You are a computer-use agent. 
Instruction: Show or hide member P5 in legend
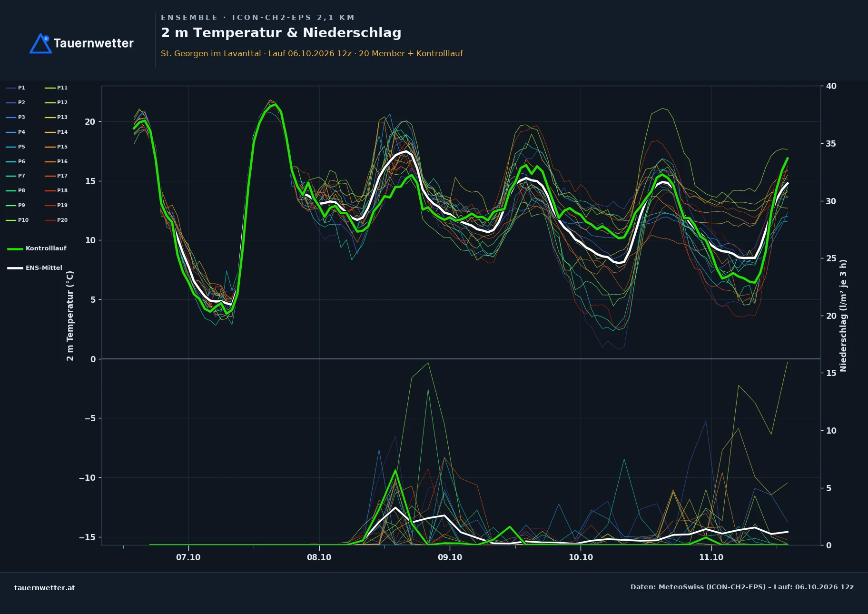coord(16,147)
